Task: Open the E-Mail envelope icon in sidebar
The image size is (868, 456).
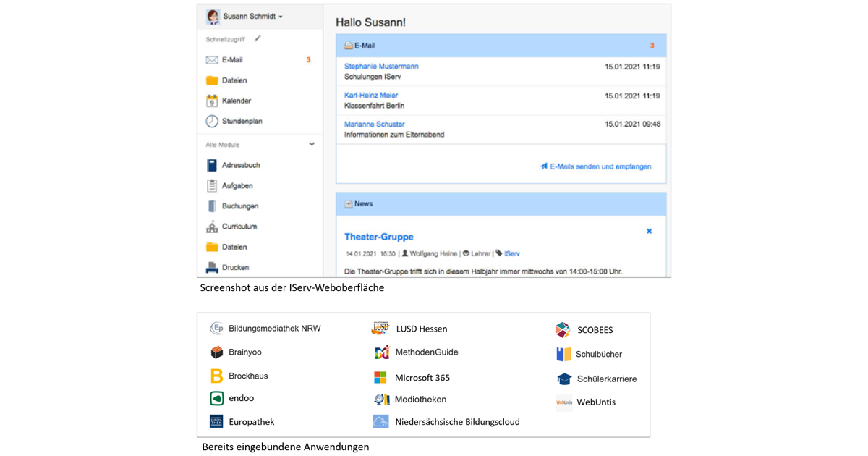Action: [x=212, y=60]
